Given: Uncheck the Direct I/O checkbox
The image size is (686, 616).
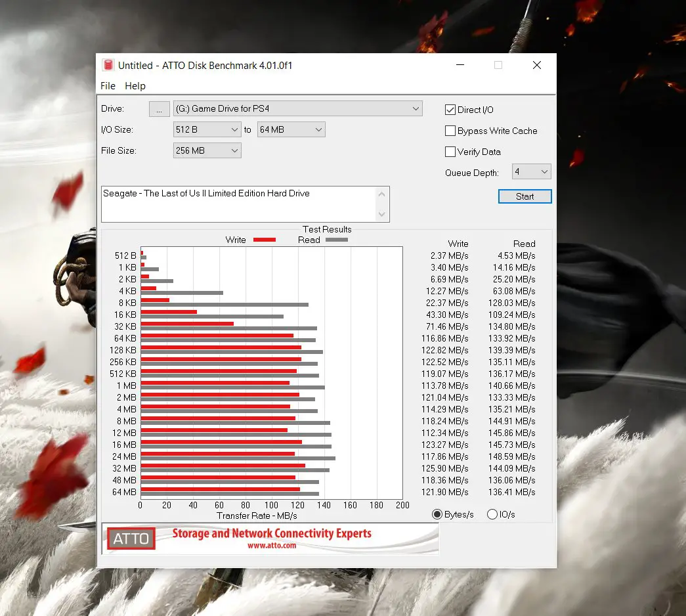Looking at the screenshot, I should point(450,110).
